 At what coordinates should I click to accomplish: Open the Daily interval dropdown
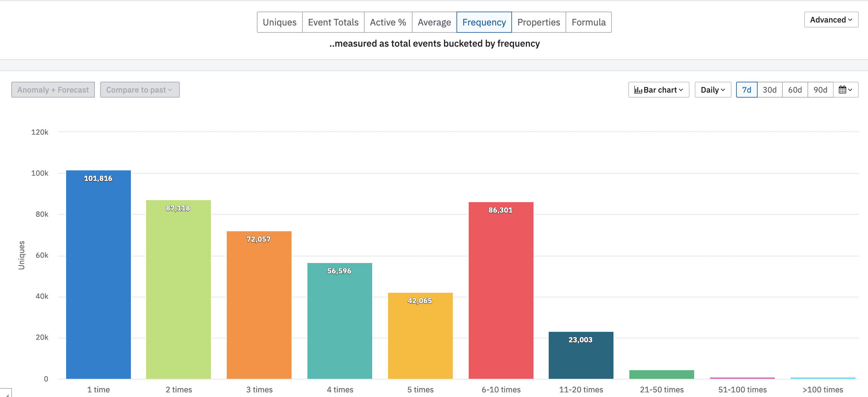(712, 90)
